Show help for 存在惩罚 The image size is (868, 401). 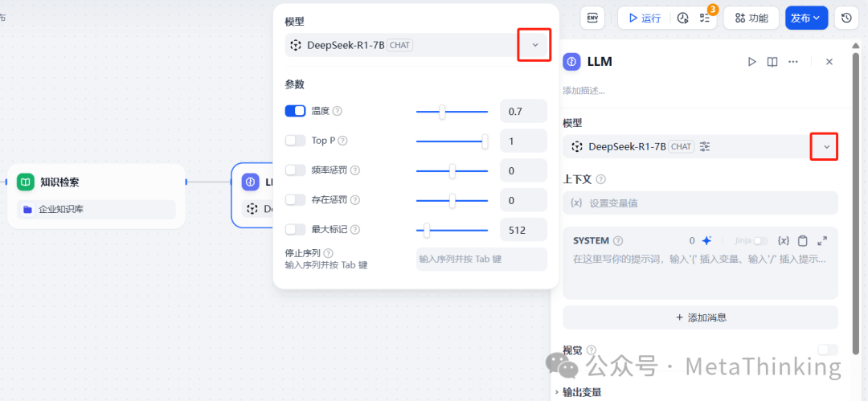coord(355,200)
